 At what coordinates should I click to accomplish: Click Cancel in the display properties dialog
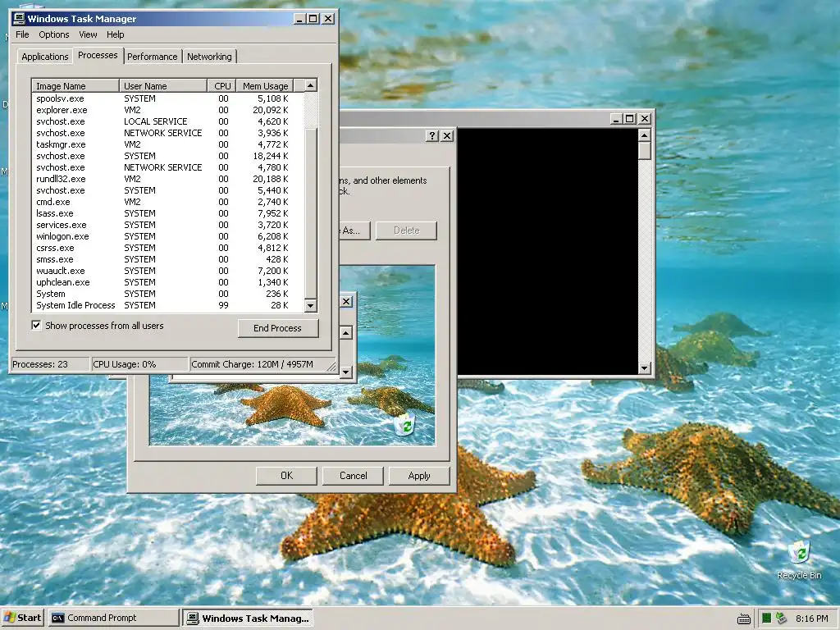[x=353, y=476]
